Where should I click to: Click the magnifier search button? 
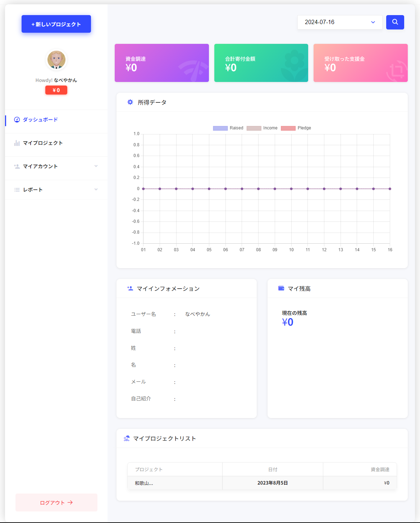tap(395, 22)
